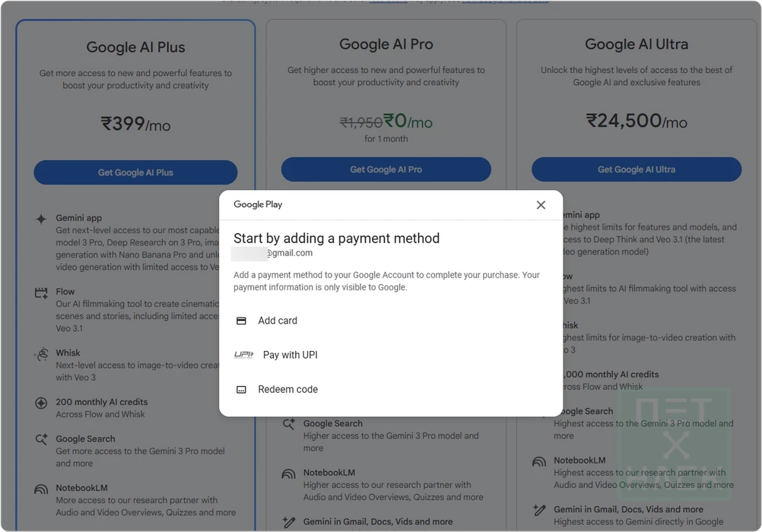Click the NotebookLM icon in AI Ultra
Image resolution: width=762 pixels, height=532 pixels.
click(x=539, y=461)
